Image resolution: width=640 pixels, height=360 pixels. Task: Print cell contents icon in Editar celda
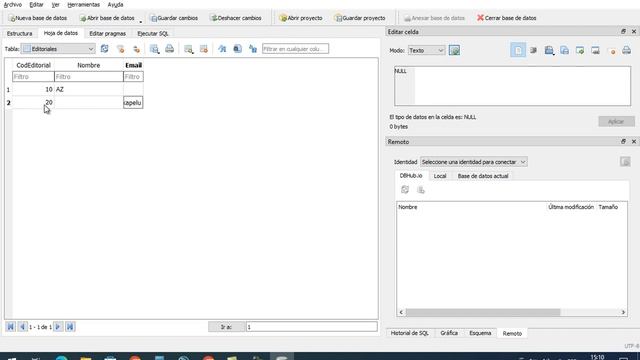tap(627, 50)
